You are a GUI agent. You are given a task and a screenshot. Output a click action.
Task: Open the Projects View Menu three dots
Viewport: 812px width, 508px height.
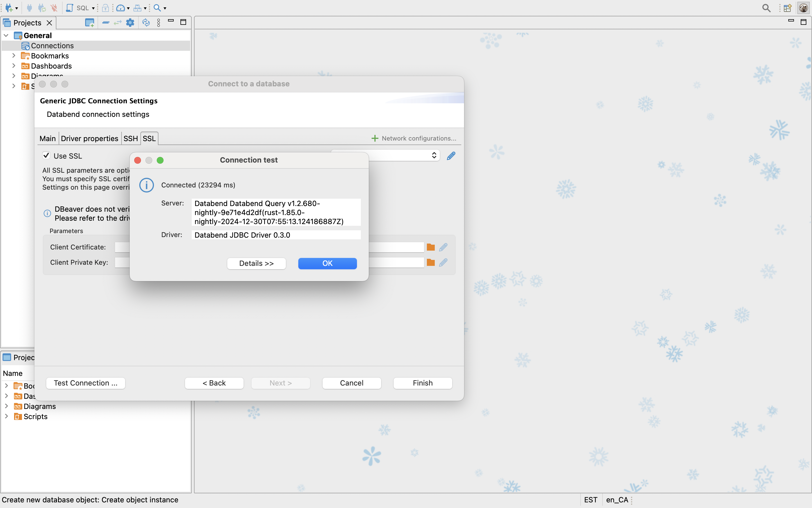159,23
